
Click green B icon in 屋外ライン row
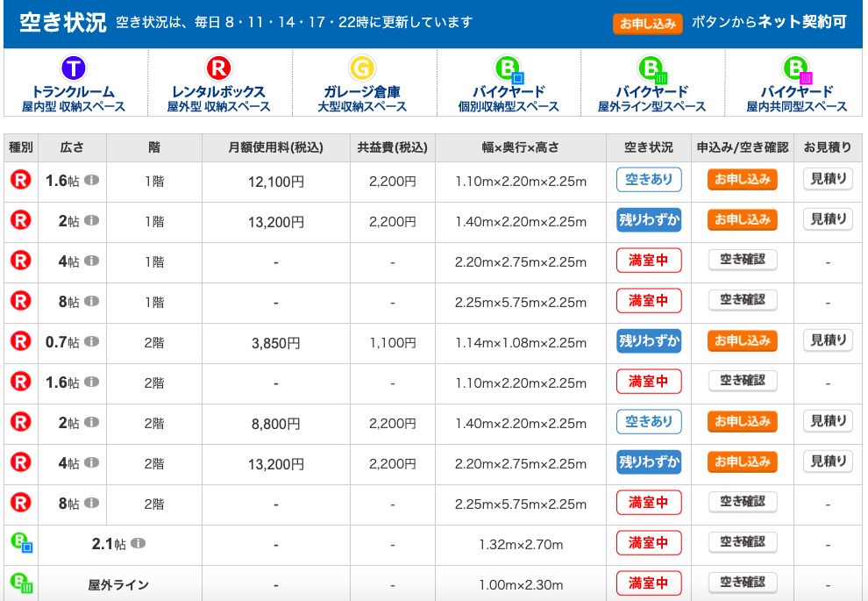click(20, 583)
